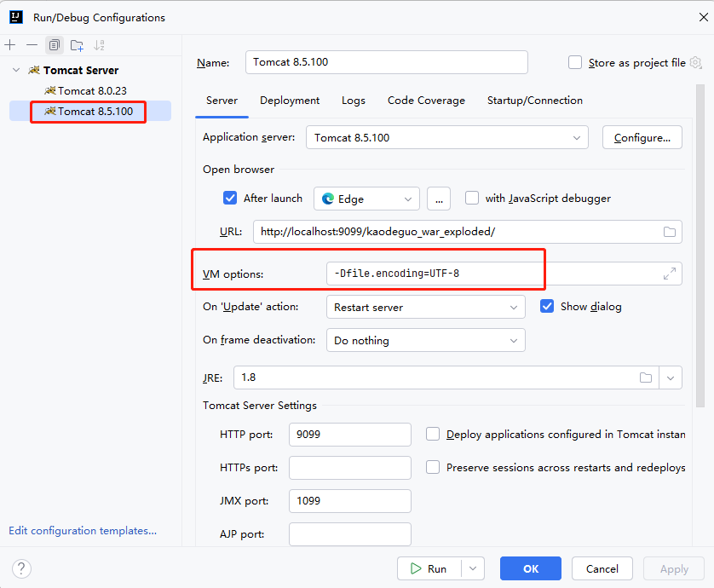This screenshot has height=588, width=714.
Task: Click the Sort configurations alphabetically icon
Action: pyautogui.click(x=100, y=45)
